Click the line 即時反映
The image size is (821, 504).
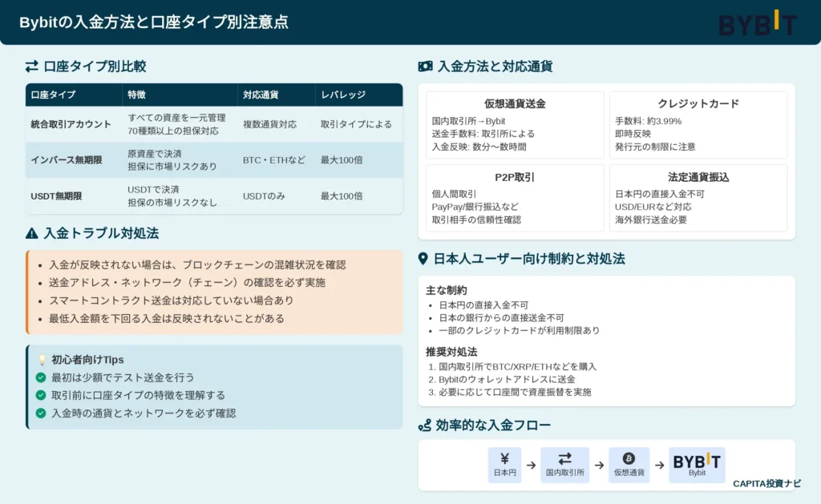click(x=633, y=134)
